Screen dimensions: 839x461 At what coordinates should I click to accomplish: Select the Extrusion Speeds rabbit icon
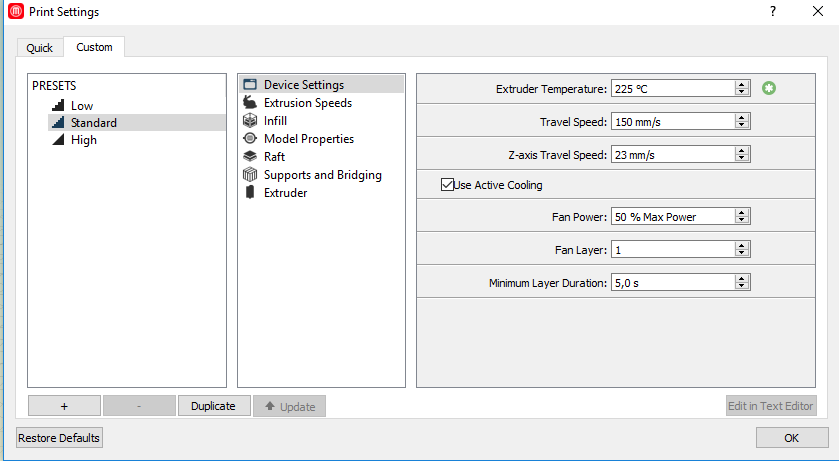pyautogui.click(x=251, y=103)
